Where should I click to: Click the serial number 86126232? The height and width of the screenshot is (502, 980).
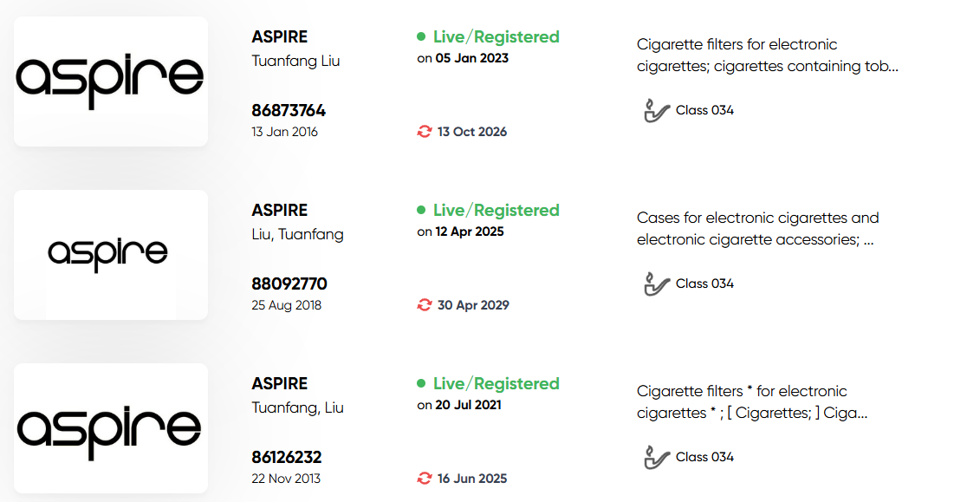286,457
